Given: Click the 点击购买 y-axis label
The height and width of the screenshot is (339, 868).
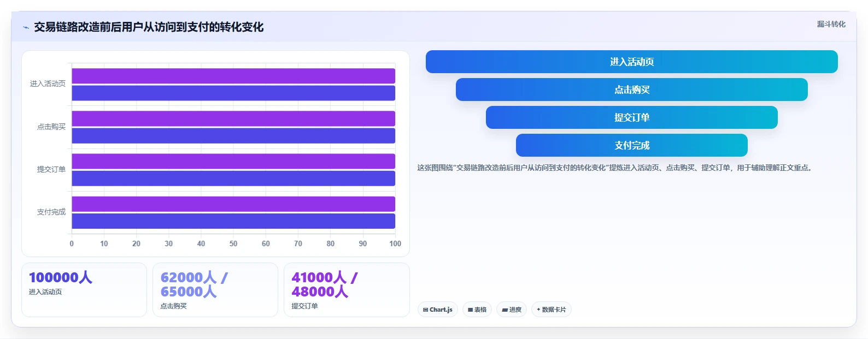Looking at the screenshot, I should 51,127.
